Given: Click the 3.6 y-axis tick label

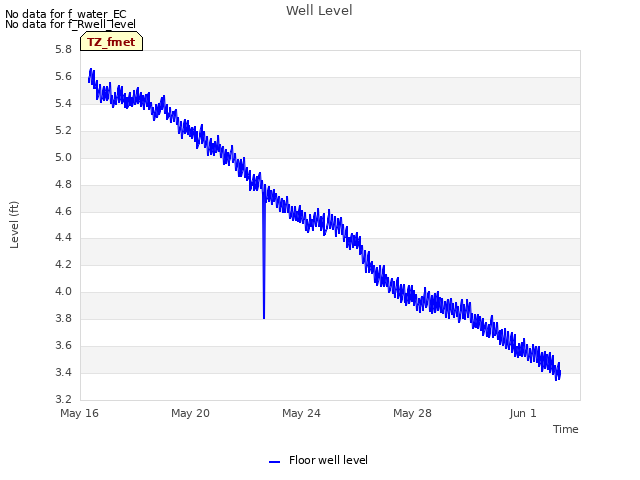Looking at the screenshot, I should 63,345.
